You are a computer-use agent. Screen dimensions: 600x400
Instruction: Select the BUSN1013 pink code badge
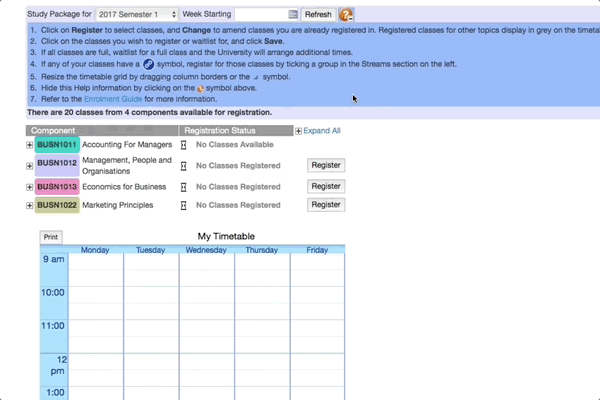(x=57, y=187)
